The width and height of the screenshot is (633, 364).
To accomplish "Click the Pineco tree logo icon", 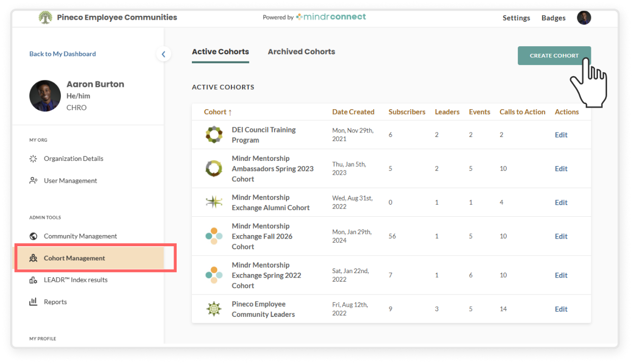I will pos(46,17).
